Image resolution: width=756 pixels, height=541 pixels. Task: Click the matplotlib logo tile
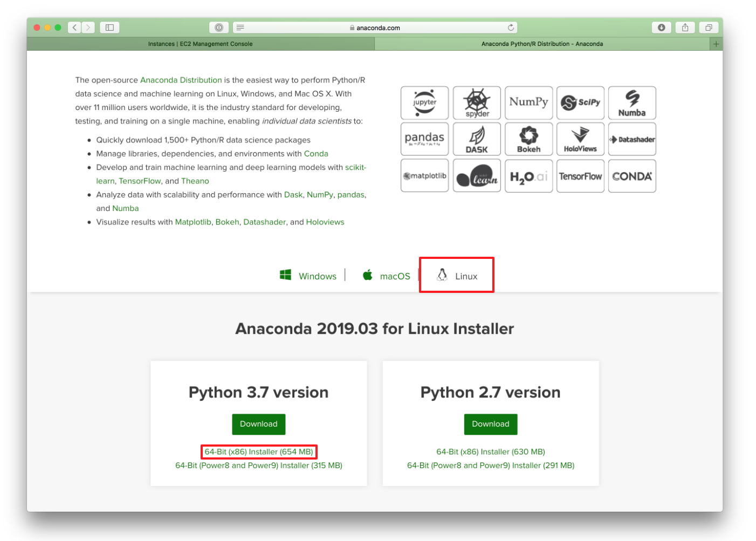click(425, 176)
